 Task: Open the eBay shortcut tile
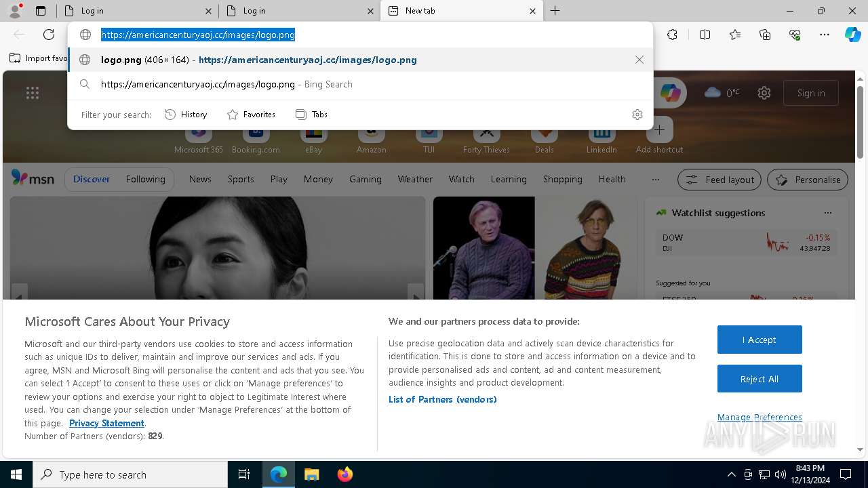pos(313,136)
